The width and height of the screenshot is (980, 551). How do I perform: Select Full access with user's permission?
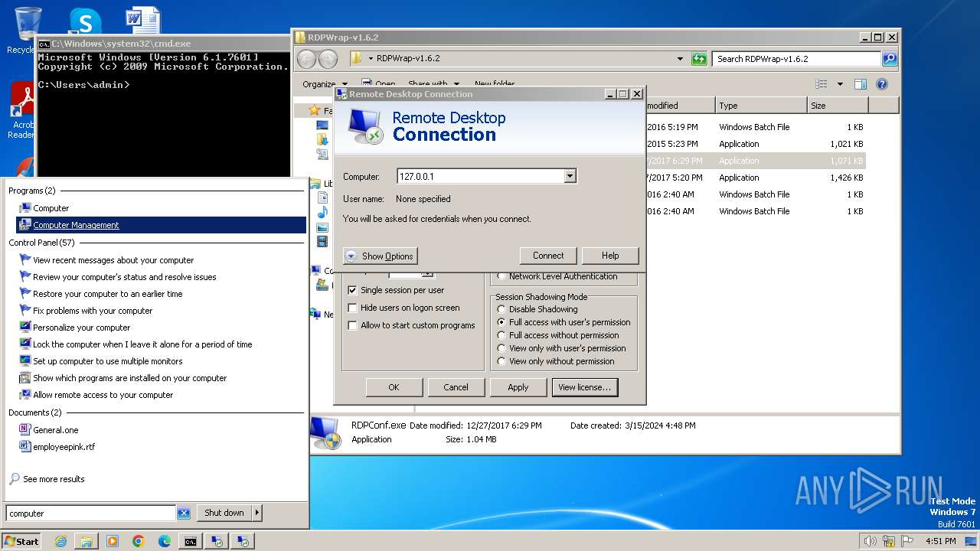click(502, 322)
